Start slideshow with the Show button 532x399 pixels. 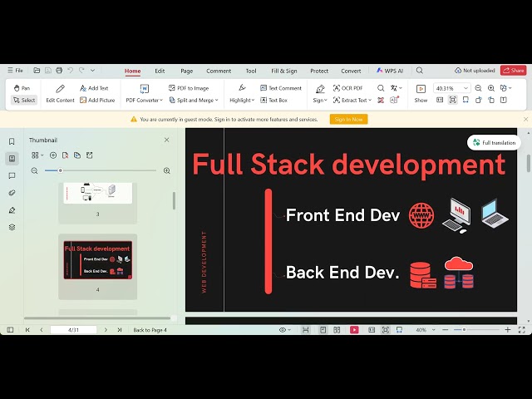click(x=421, y=94)
